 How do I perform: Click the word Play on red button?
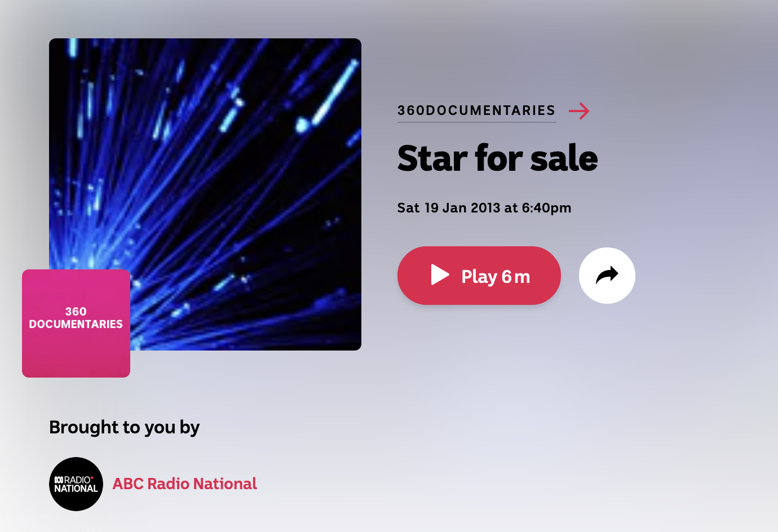[x=479, y=277]
